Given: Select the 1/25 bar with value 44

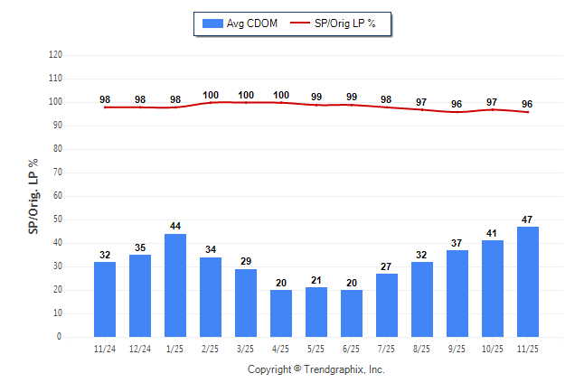Looking at the screenshot, I should point(175,285).
